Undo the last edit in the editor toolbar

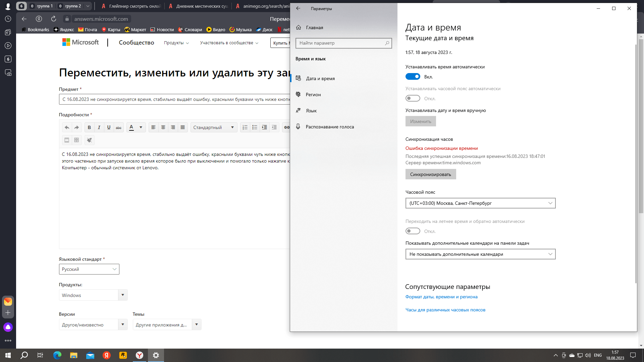[x=67, y=127]
